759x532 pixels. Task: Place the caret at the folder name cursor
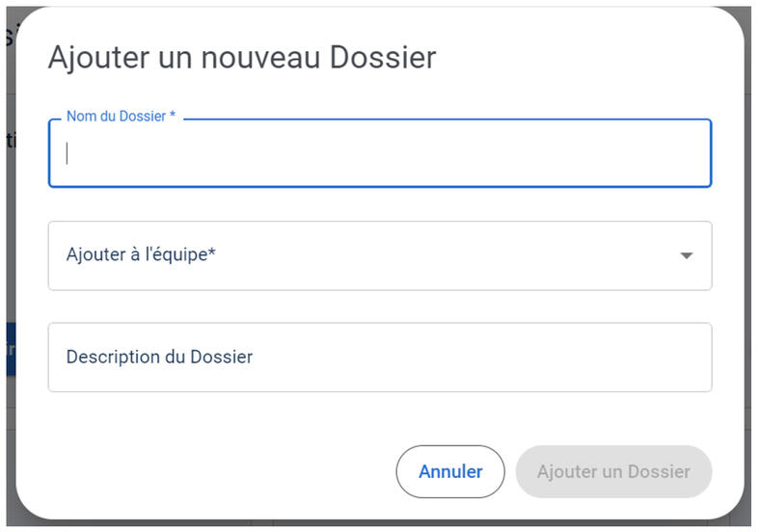tap(68, 153)
